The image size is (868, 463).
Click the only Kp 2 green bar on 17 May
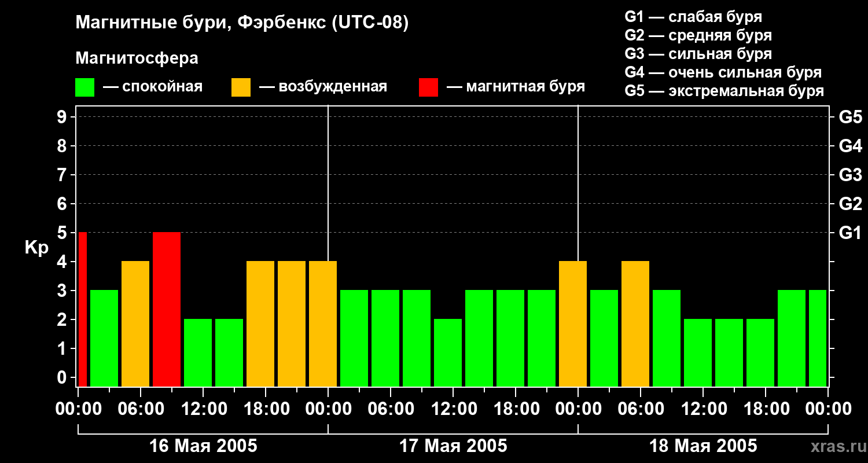[x=448, y=352]
